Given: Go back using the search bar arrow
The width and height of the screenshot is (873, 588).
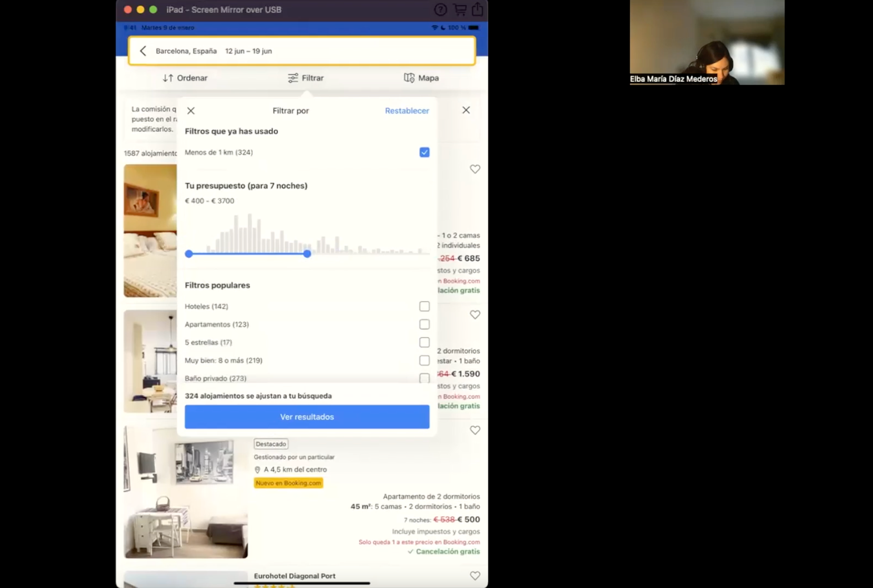Looking at the screenshot, I should pos(143,51).
